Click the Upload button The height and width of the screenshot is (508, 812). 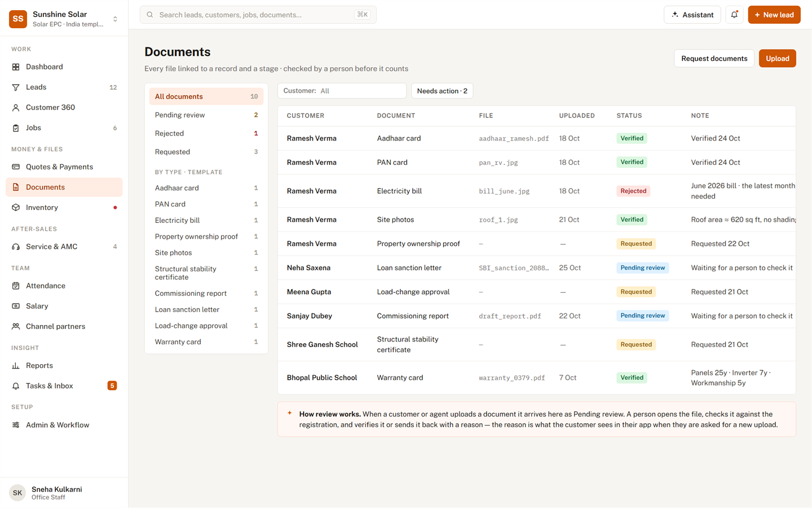tap(777, 58)
